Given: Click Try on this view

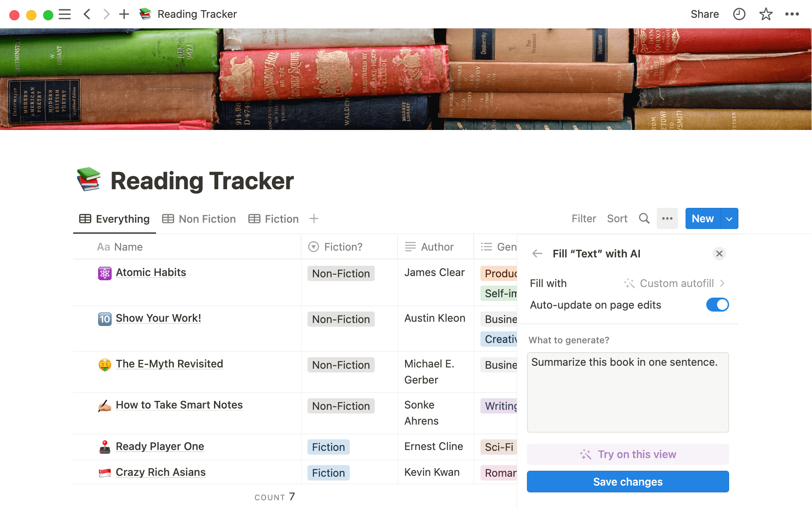Looking at the screenshot, I should tap(628, 454).
